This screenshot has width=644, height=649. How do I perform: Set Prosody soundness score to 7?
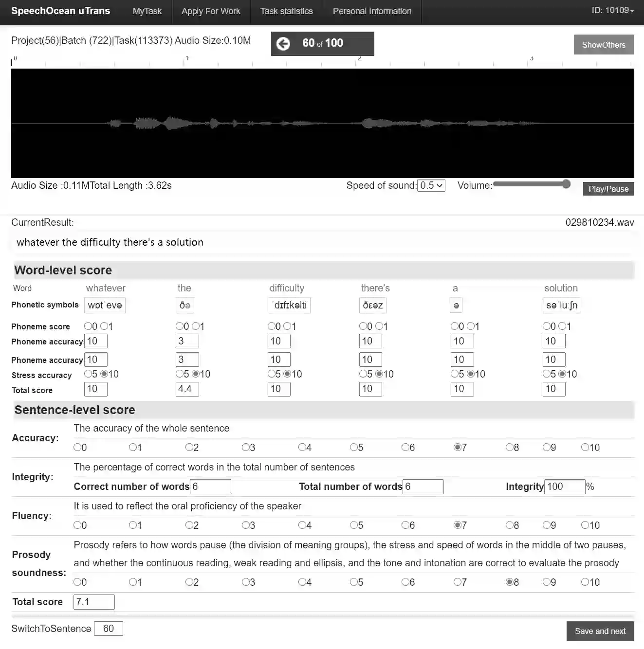[x=457, y=582]
